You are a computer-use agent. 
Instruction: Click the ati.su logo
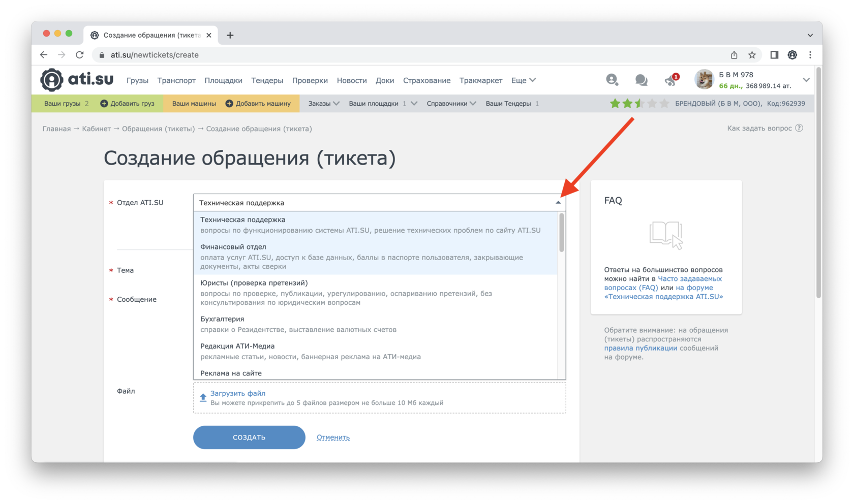point(77,80)
